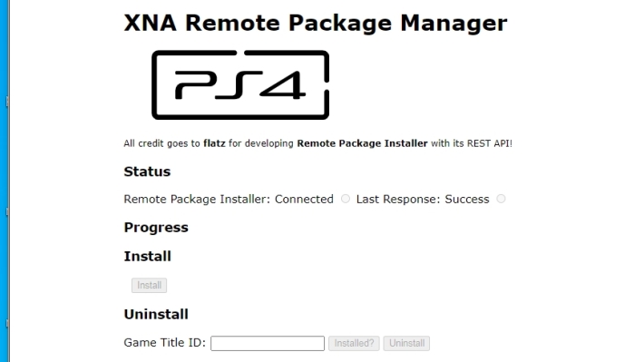Click the PS4 logo image

tap(240, 85)
